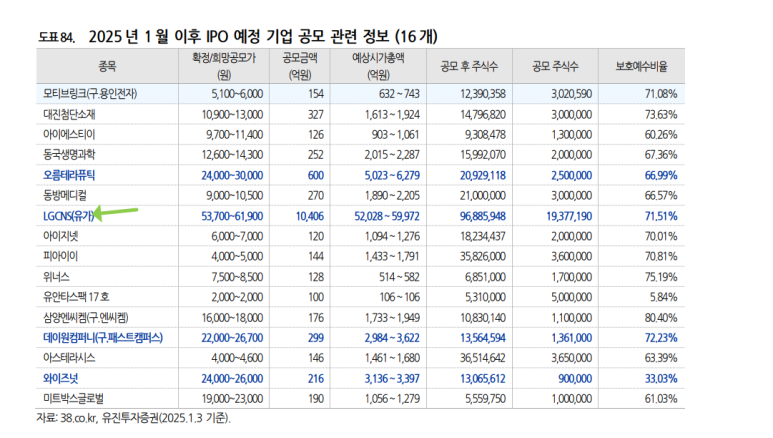The height and width of the screenshot is (438, 773).
Task: Click the '동국생명과학' company name
Action: 69,155
